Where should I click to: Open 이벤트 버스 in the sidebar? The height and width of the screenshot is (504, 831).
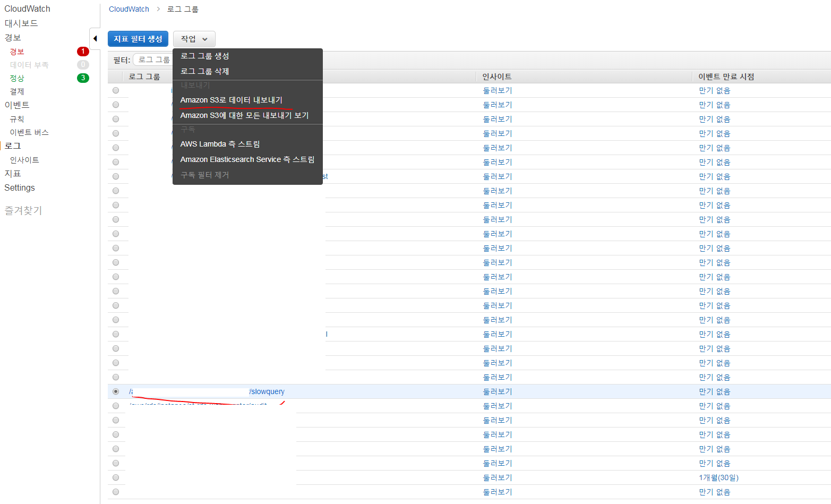pos(29,132)
